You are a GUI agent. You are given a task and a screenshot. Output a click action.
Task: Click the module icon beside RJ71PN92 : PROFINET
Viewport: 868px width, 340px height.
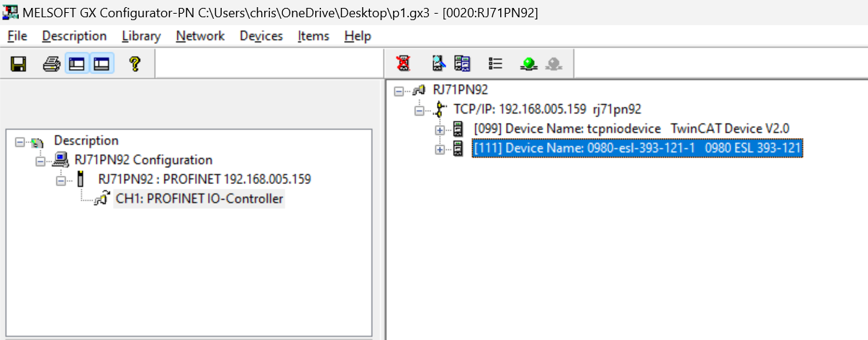pyautogui.click(x=81, y=180)
